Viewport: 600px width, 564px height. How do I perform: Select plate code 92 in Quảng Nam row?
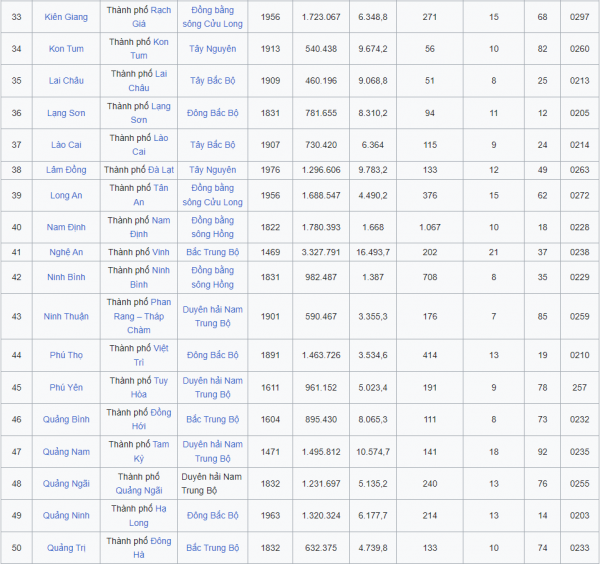(542, 452)
